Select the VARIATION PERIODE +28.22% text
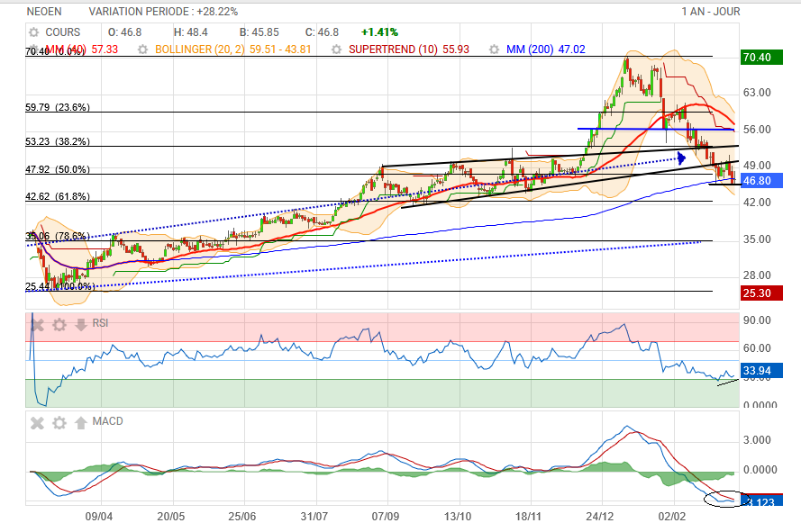 163,11
